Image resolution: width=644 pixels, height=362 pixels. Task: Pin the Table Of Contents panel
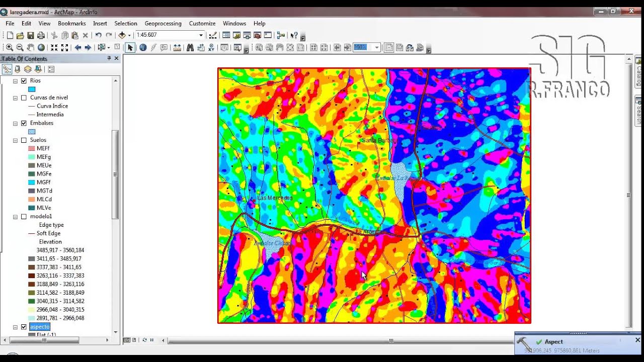pyautogui.click(x=109, y=58)
